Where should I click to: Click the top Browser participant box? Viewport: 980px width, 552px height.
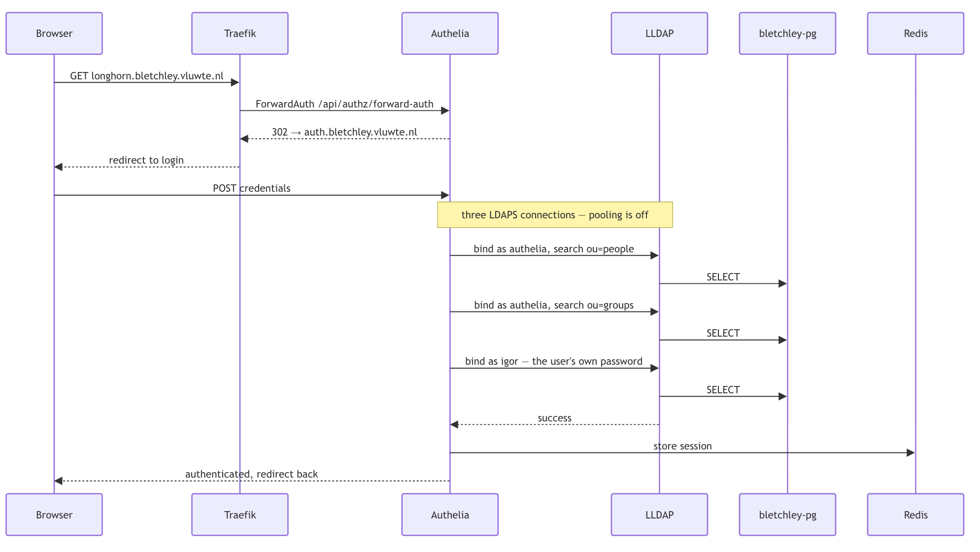tap(54, 34)
